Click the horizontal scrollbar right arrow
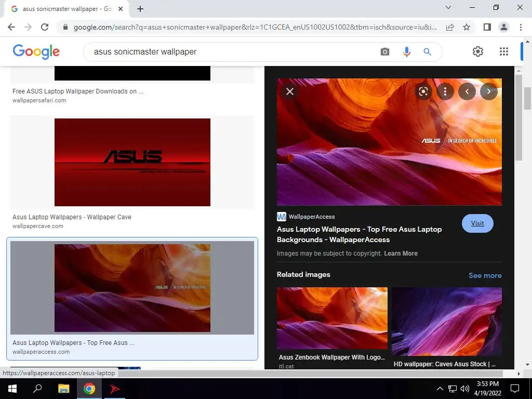532x399 pixels. (x=518, y=374)
